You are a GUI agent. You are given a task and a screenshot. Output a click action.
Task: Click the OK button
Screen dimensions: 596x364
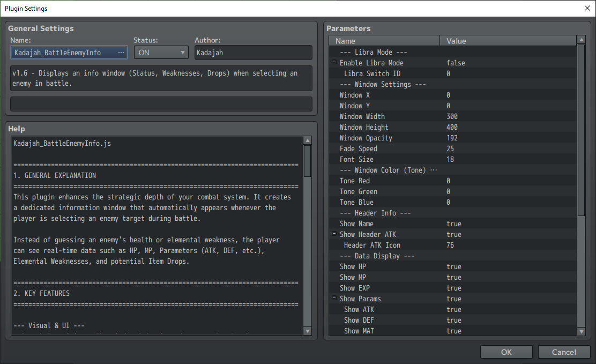(506, 352)
